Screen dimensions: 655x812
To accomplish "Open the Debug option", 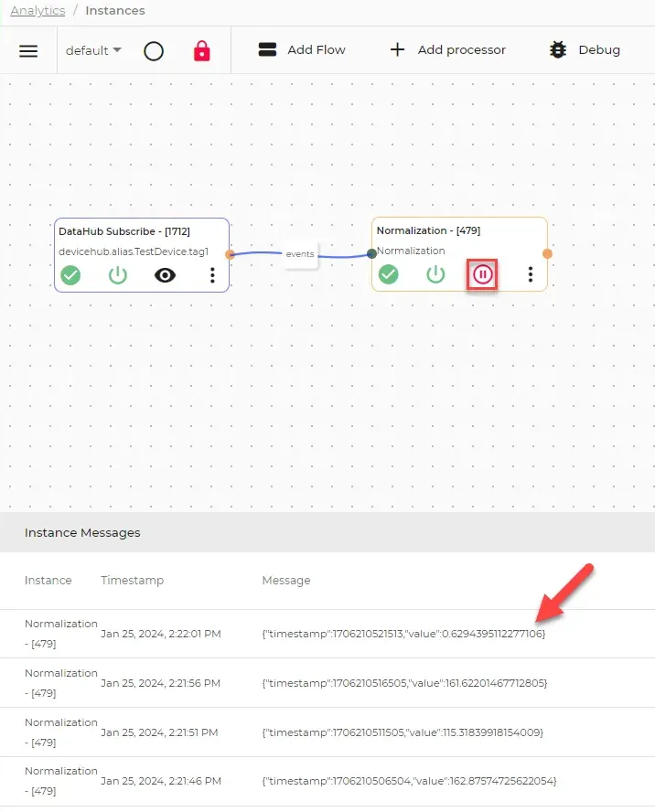I will [585, 49].
